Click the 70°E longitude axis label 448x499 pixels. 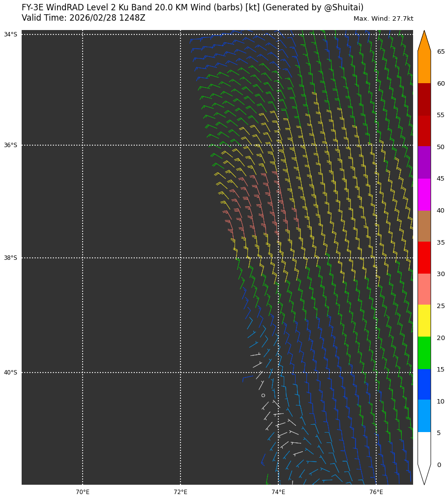tap(83, 492)
